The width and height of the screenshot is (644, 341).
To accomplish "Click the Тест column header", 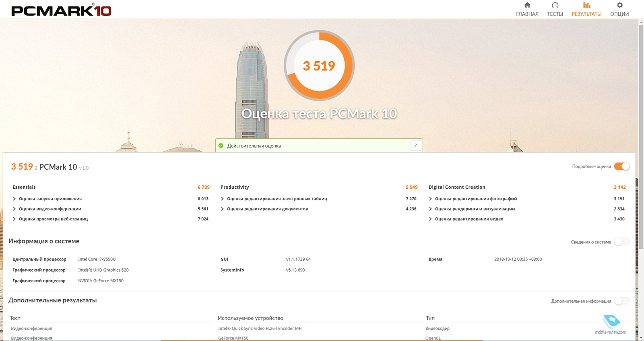I will [x=15, y=318].
